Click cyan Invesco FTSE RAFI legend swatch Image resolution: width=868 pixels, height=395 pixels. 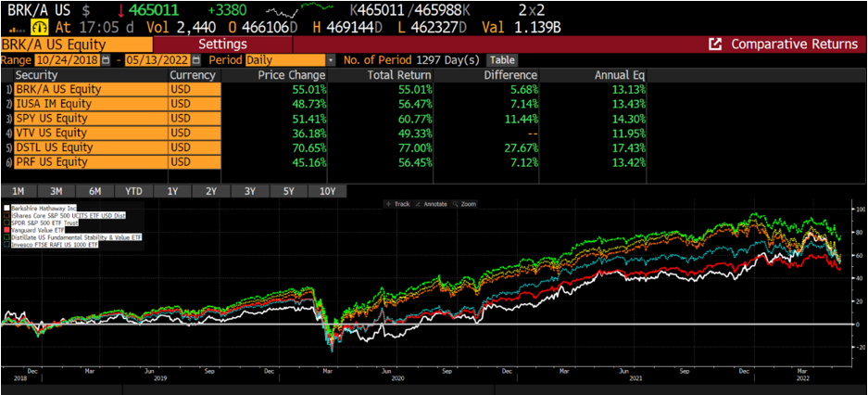point(6,244)
